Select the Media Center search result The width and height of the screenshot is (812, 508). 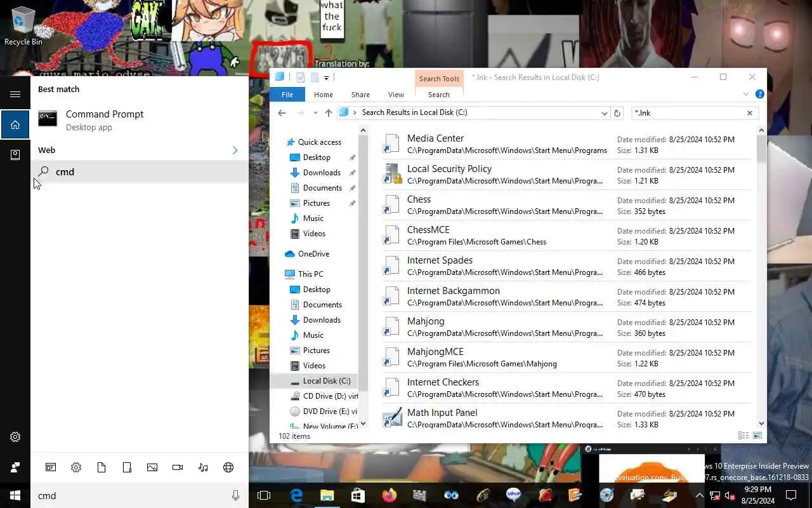click(x=566, y=144)
